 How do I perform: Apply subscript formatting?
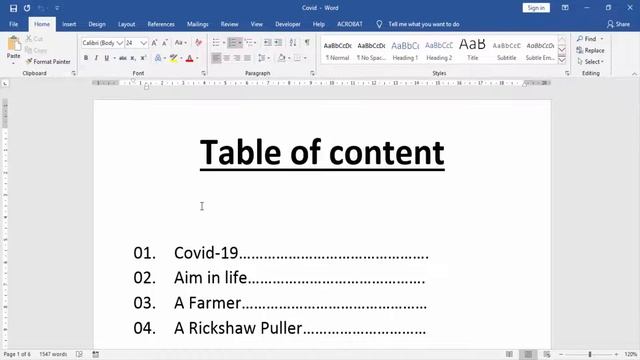click(x=133, y=58)
